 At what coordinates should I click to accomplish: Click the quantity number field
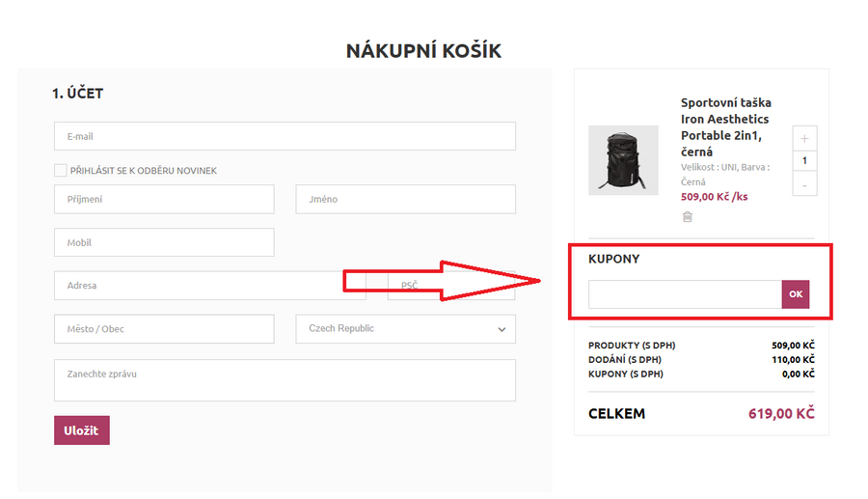coord(804,161)
